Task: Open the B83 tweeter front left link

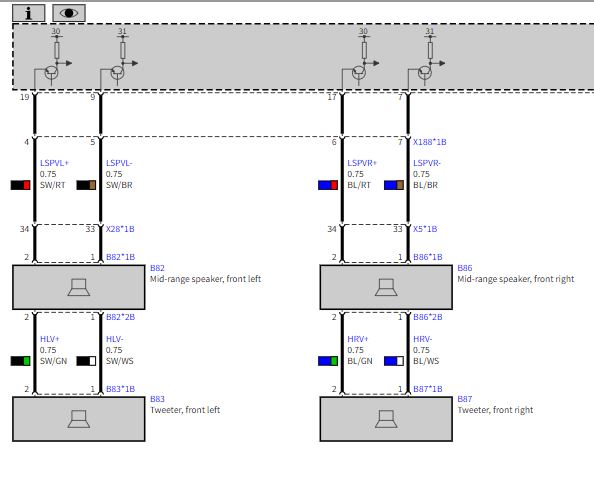Action: pyautogui.click(x=157, y=399)
